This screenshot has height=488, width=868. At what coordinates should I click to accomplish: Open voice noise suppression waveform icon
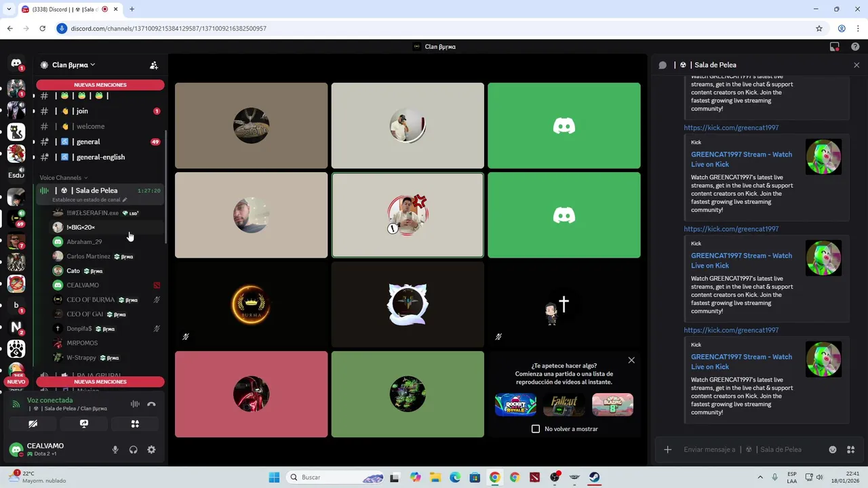tap(135, 404)
